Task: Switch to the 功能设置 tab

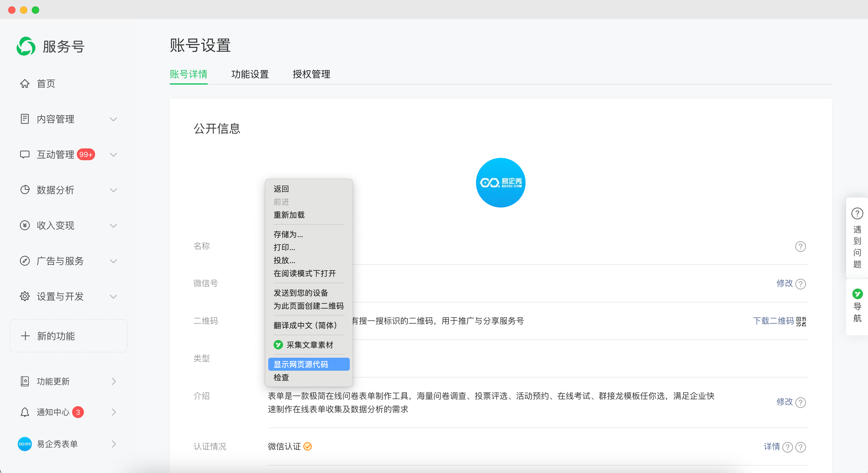Action: [250, 74]
